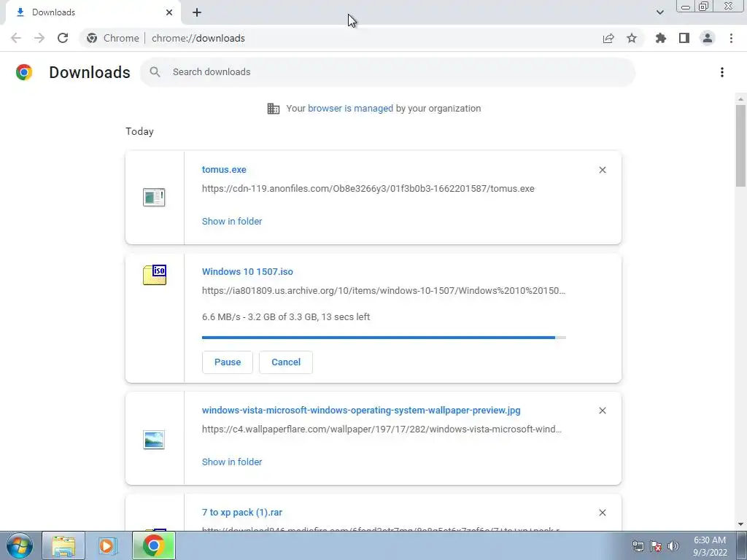Click the ISO file icon
Screen dimensions: 747x560
point(155,275)
